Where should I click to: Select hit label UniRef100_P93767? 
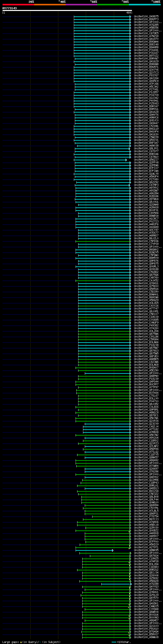tap(146, 75)
